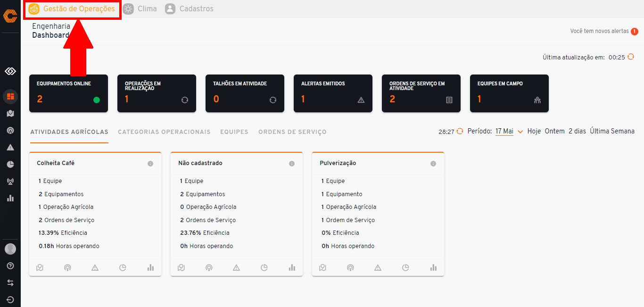Filter period to 2 dias
Image resolution: width=644 pixels, height=307 pixels.
577,131
